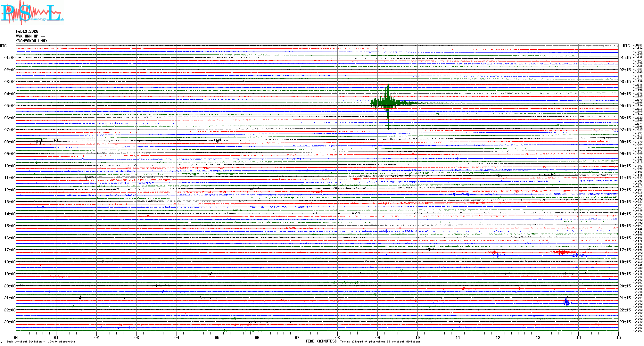Viewport: 644px width, 346px height.
Task: Click the Feb19,2026 date text
Action: pyautogui.click(x=27, y=31)
